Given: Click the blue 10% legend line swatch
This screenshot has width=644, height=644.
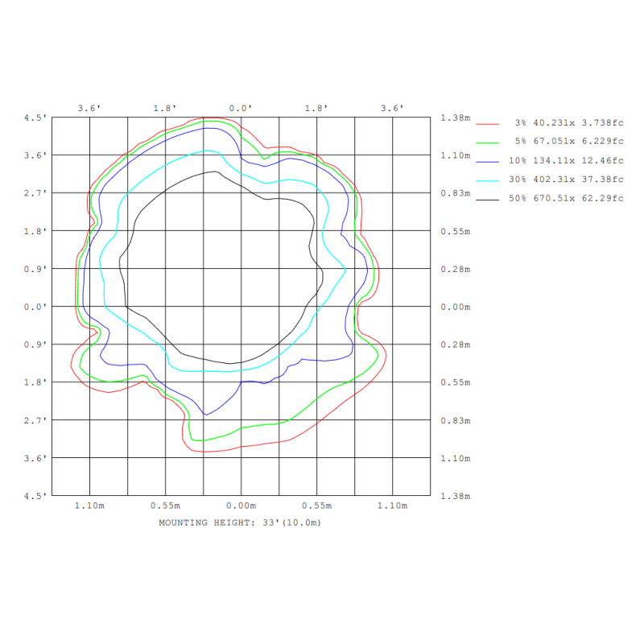Looking at the screenshot, I should tap(489, 161).
